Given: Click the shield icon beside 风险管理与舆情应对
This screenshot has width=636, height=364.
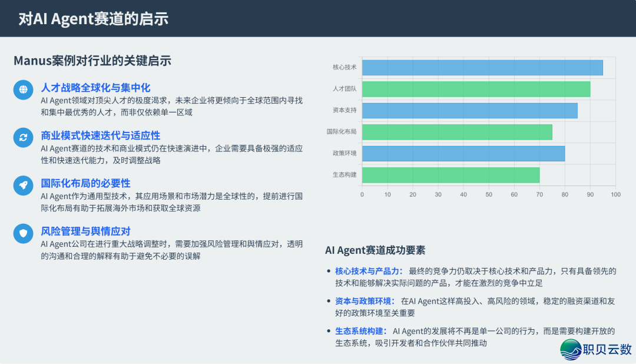Looking at the screenshot, I should [23, 233].
